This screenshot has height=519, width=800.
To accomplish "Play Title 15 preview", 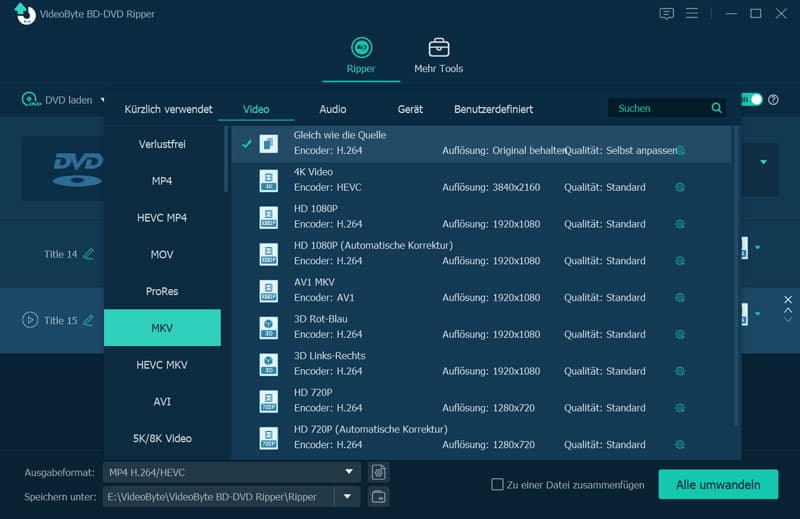I will pyautogui.click(x=30, y=320).
